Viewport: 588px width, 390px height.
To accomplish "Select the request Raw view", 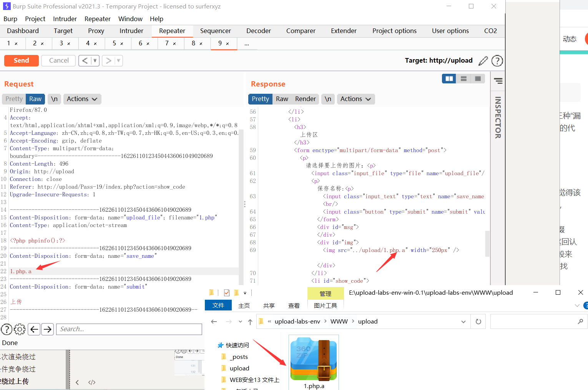I will pyautogui.click(x=35, y=99).
